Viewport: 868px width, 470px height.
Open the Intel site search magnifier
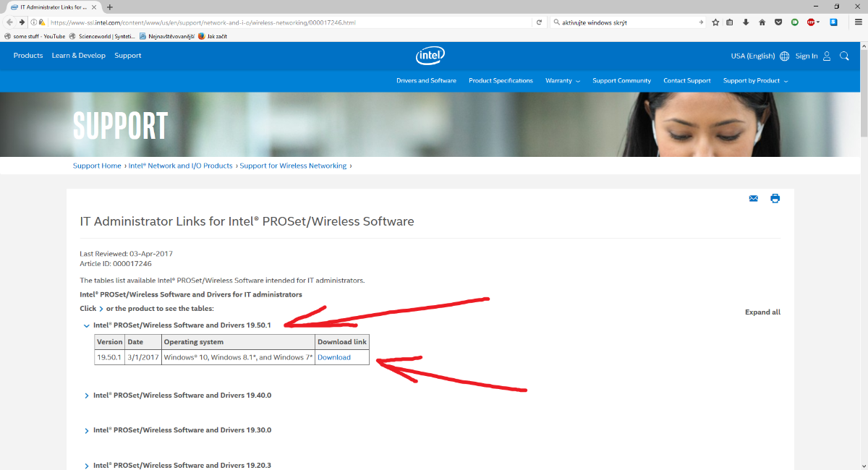tap(844, 56)
